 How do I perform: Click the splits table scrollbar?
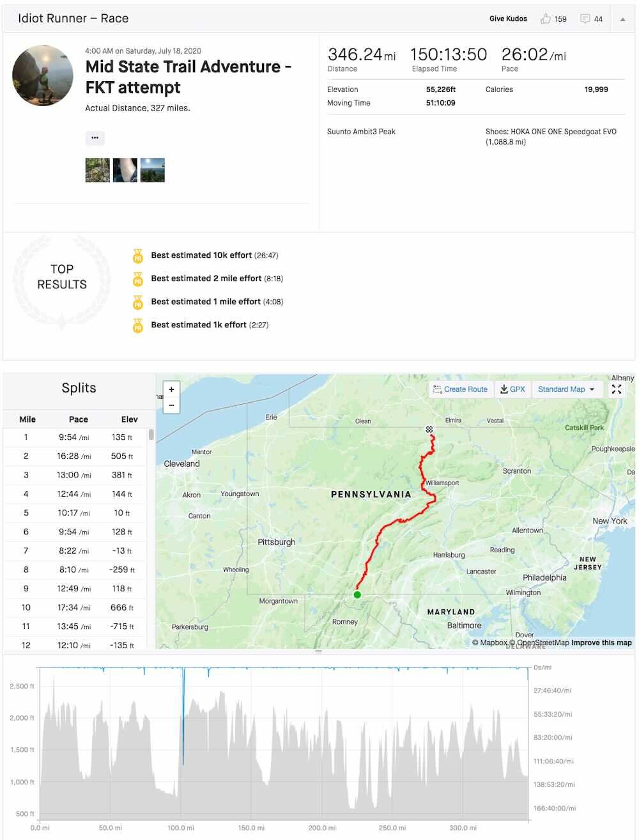click(x=151, y=435)
